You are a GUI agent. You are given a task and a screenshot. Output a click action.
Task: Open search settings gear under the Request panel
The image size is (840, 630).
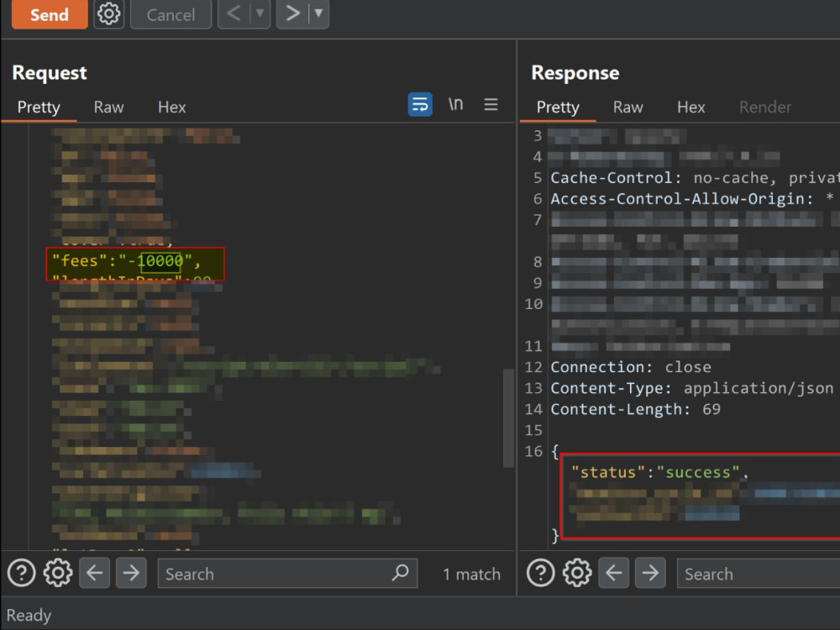[58, 573]
